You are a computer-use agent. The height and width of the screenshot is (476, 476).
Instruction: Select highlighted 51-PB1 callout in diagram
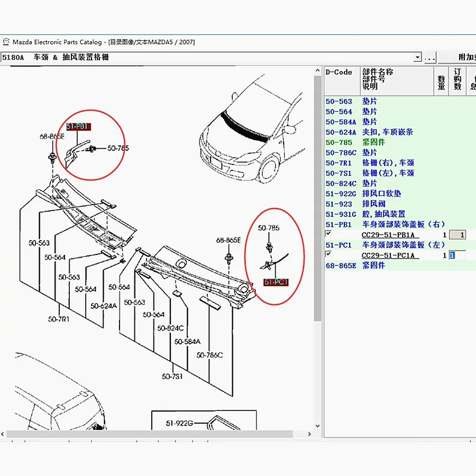[x=78, y=126]
